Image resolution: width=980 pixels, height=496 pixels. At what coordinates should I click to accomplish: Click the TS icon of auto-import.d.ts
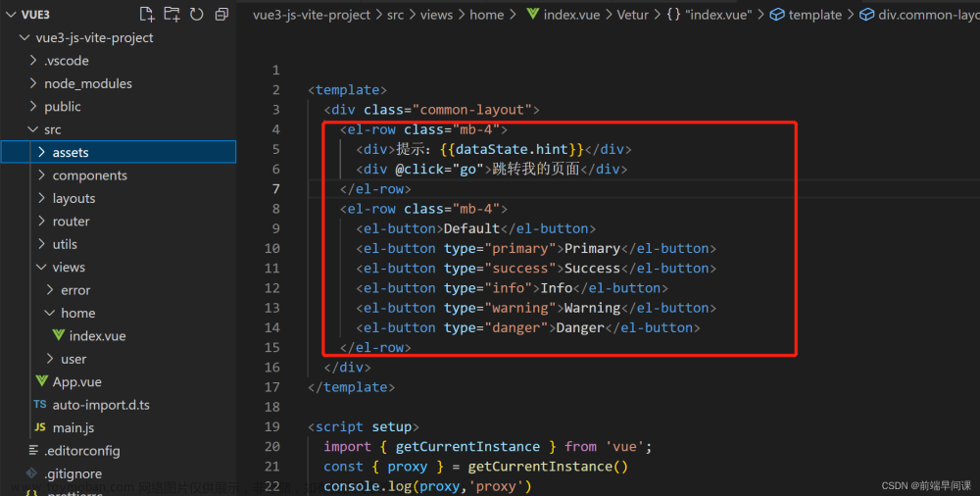(x=40, y=404)
